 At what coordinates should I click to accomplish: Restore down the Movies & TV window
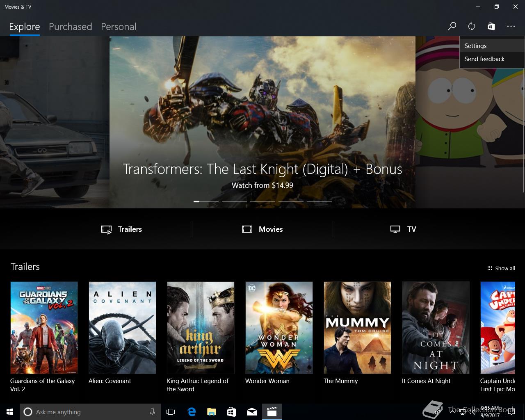click(497, 7)
